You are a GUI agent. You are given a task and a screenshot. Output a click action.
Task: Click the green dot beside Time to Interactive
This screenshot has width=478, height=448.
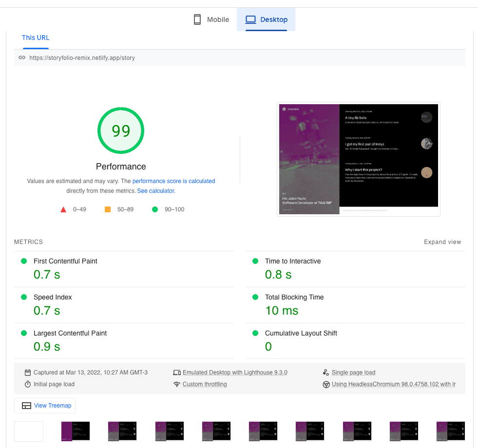[x=255, y=261]
